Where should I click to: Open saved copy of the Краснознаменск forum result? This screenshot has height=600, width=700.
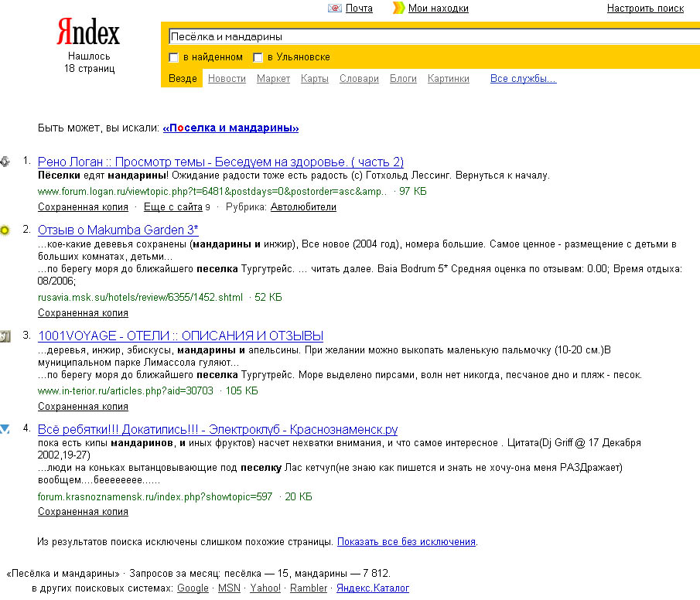tap(83, 512)
